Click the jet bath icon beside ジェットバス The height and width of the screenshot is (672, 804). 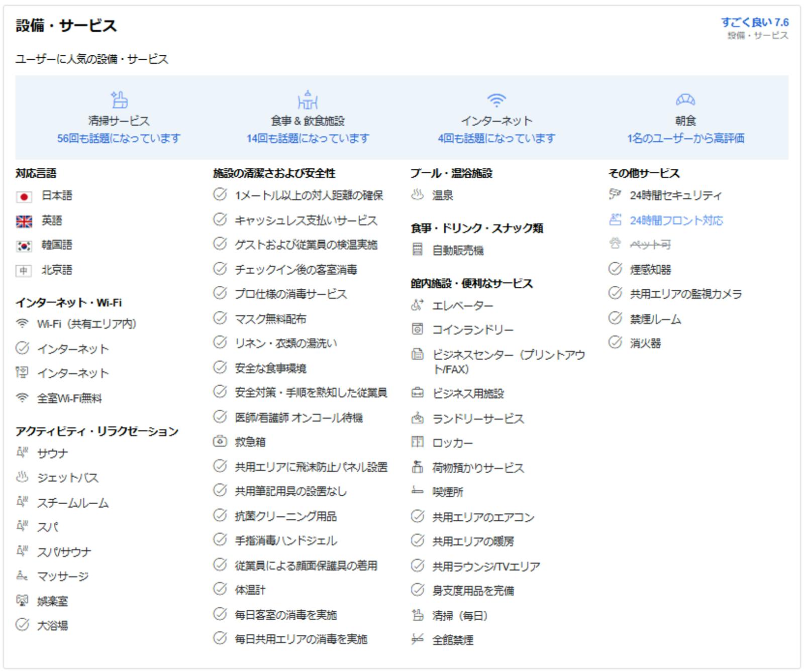22,477
